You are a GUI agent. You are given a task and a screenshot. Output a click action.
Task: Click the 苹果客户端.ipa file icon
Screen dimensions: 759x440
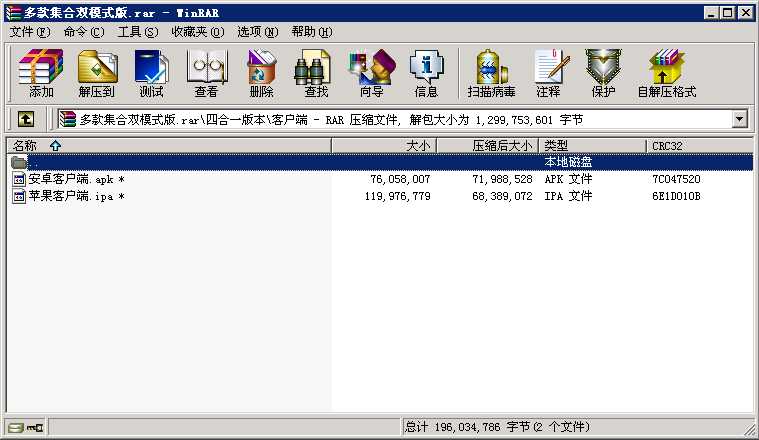click(18, 196)
